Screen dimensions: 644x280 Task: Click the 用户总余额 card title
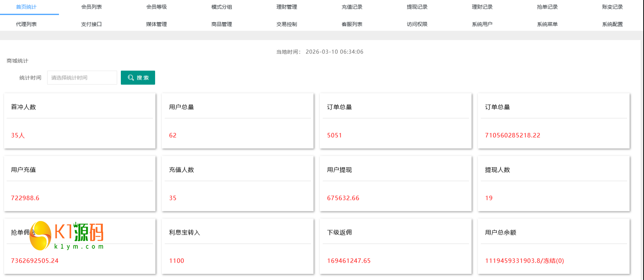[500, 232]
